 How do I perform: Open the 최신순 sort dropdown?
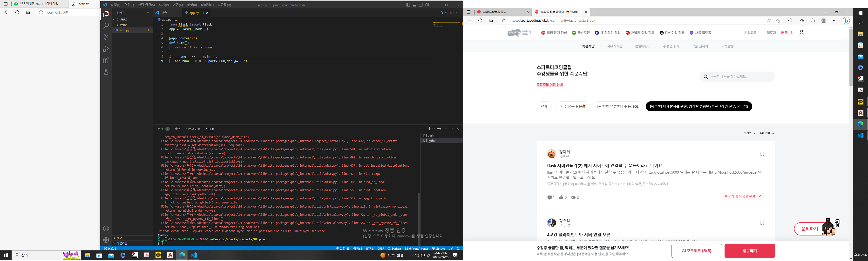[x=750, y=133]
